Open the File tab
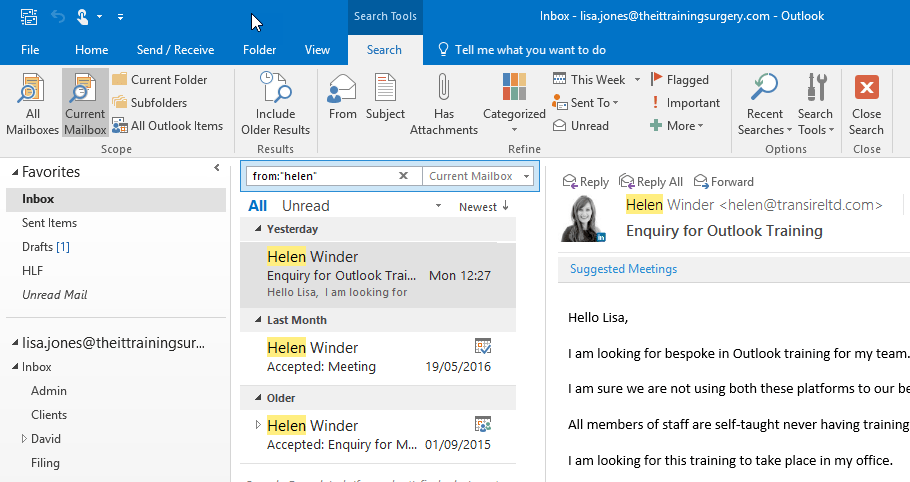Screen dimensions: 910x482 (30, 50)
